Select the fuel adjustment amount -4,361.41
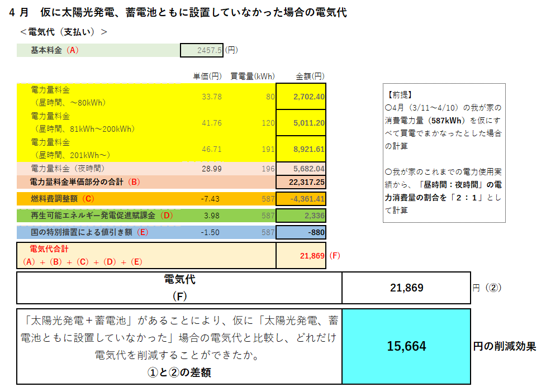 [x=301, y=199]
